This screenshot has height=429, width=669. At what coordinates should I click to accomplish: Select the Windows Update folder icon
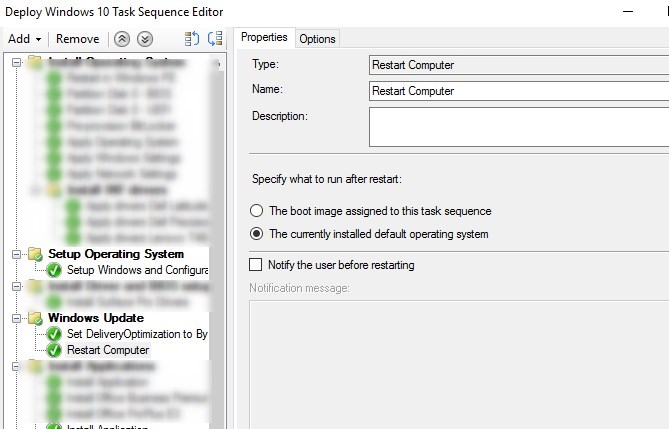point(35,318)
